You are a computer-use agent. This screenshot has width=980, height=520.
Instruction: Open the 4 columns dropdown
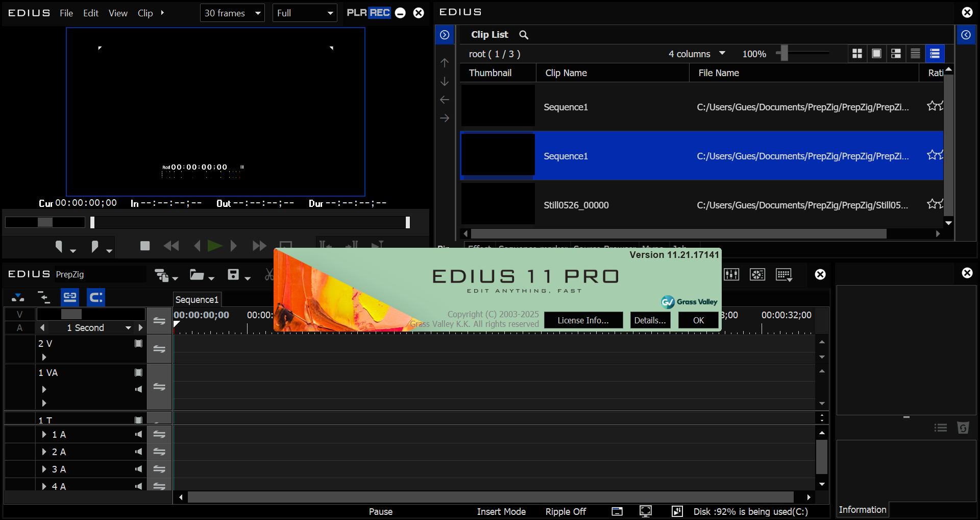point(697,54)
